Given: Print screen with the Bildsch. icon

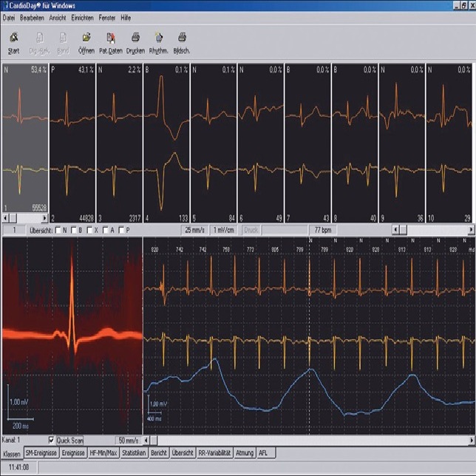Looking at the screenshot, I should pyautogui.click(x=182, y=43).
